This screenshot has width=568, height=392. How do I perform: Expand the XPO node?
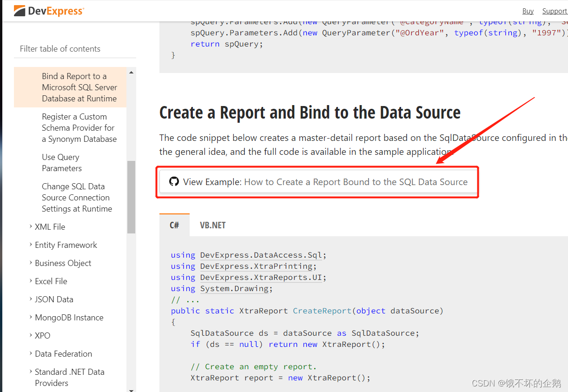(x=31, y=335)
